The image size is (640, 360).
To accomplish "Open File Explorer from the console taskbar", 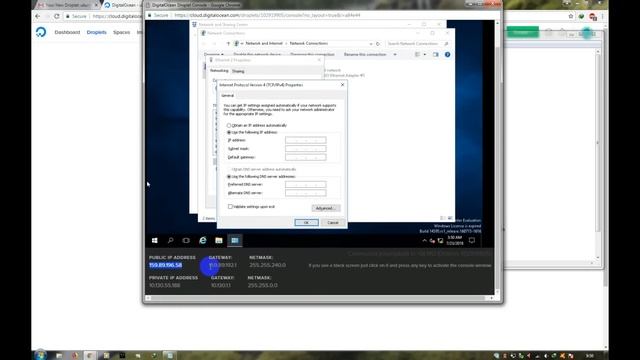I will 219,240.
